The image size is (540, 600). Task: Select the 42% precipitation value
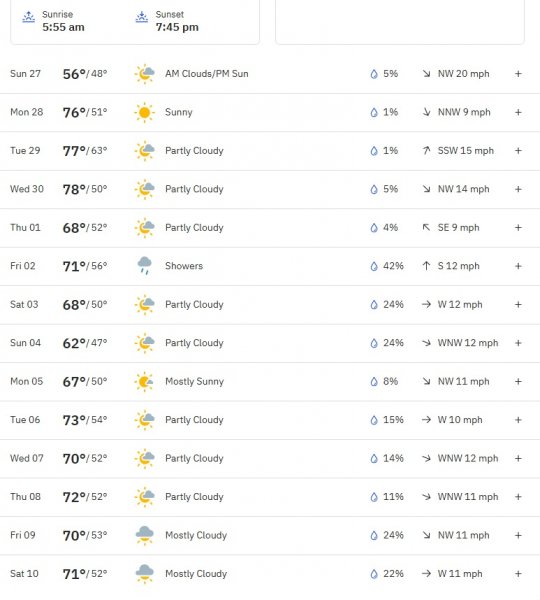[393, 266]
